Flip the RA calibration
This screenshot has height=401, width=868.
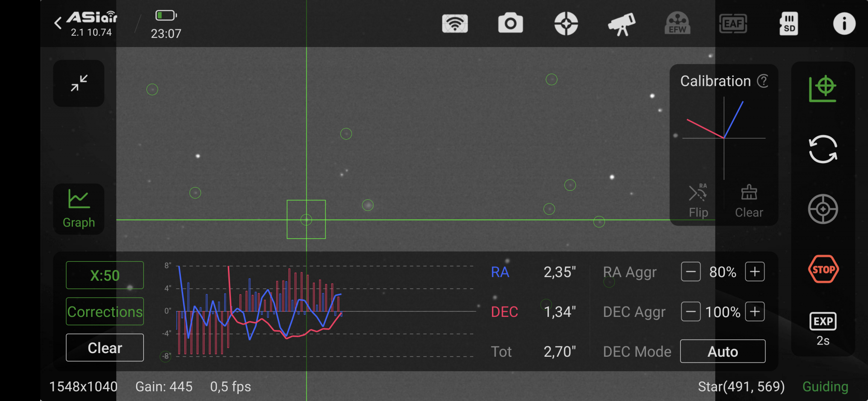pos(698,201)
